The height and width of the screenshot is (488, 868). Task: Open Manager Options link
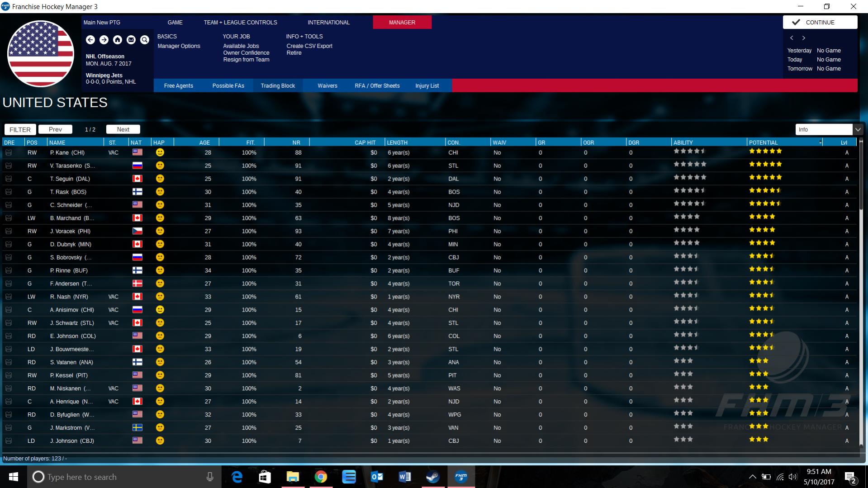pos(179,46)
